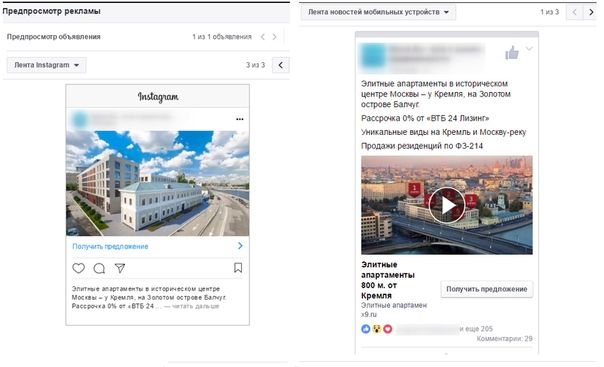Click the Instagram share paper-plane icon
Image resolution: width=604 pixels, height=367 pixels.
120,268
